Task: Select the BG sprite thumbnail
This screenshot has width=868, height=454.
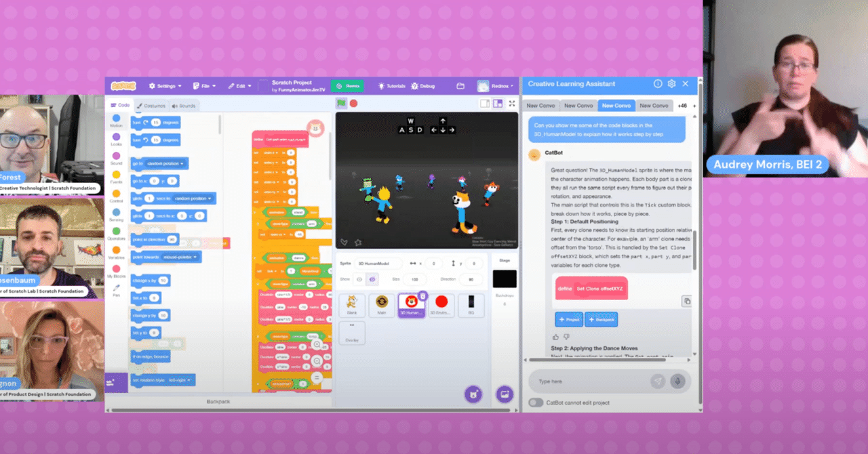Action: (x=471, y=305)
